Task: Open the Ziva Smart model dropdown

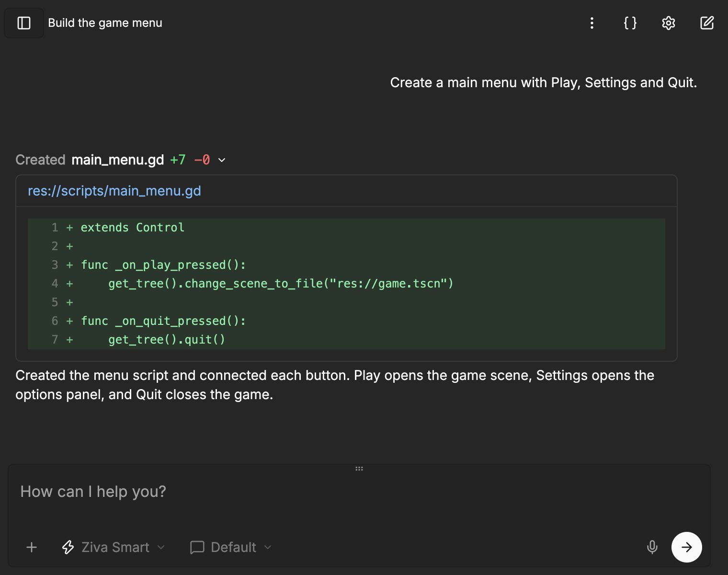Action: pos(114,547)
